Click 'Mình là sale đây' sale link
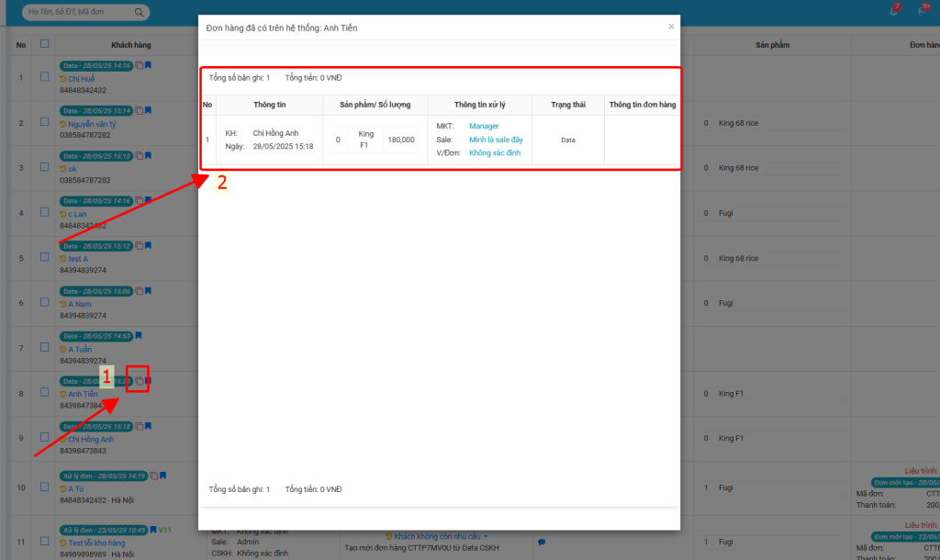This screenshot has width=940, height=560. 496,140
